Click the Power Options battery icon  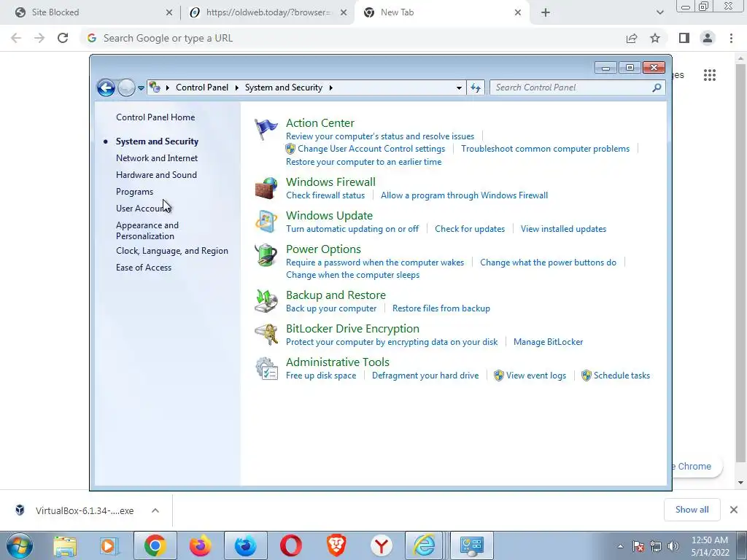(266, 255)
